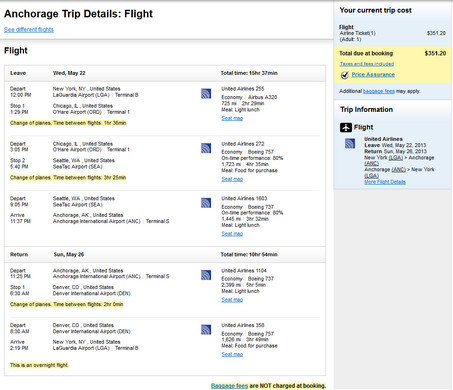
Task: Click United logo beside flight 356
Action: pos(206,330)
